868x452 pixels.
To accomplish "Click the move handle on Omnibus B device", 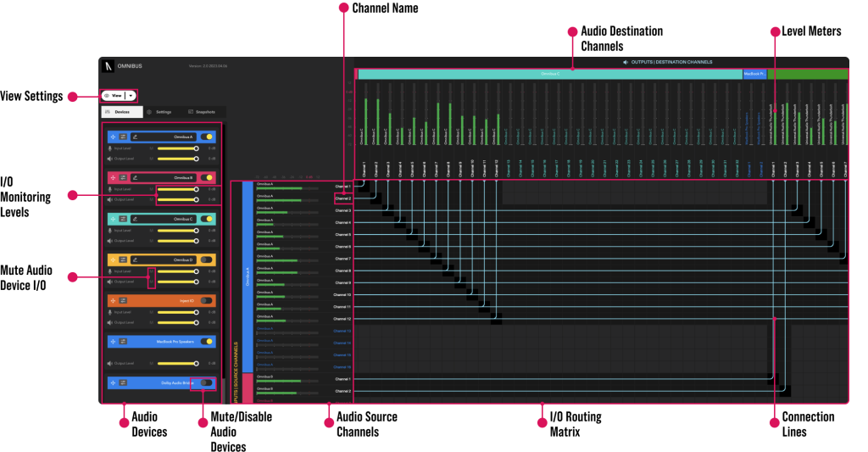I will pyautogui.click(x=113, y=178).
